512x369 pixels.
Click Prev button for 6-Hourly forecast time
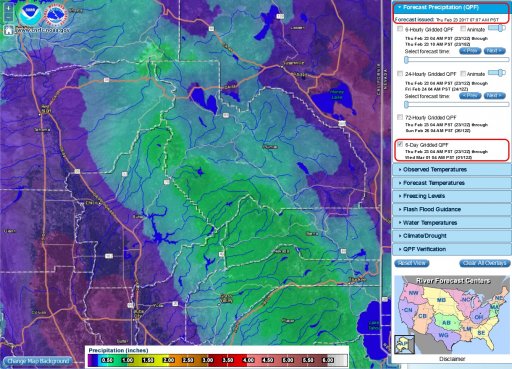coord(470,51)
